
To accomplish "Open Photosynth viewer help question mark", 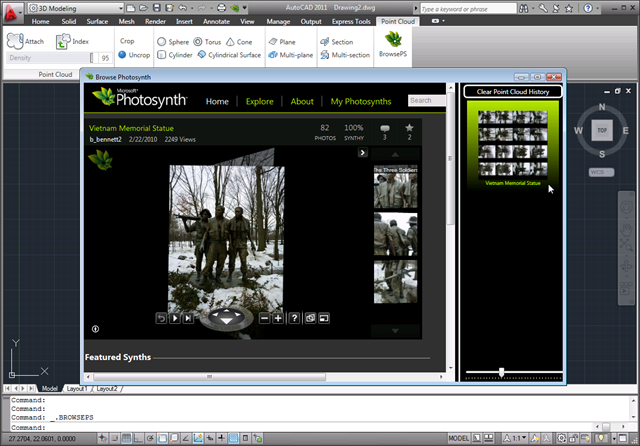I will [x=294, y=318].
